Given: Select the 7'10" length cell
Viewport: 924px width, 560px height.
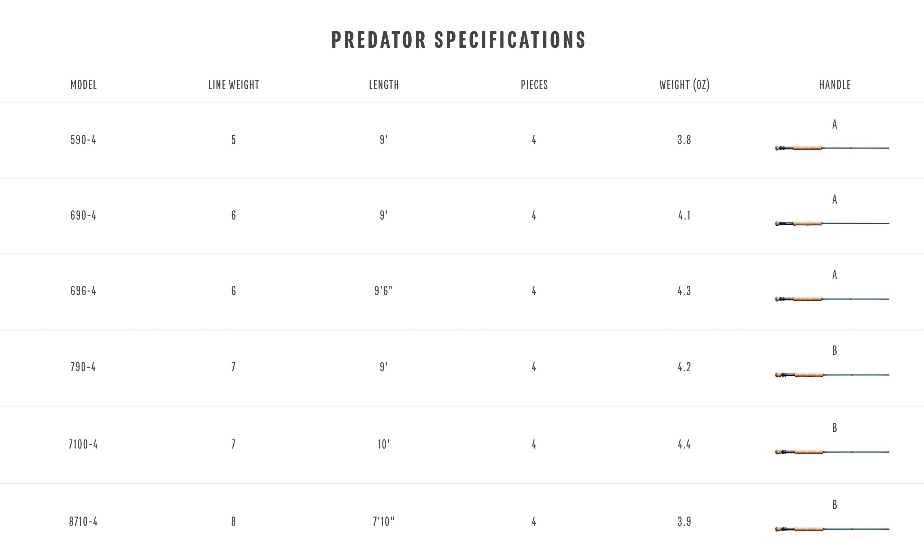Looking at the screenshot, I should tap(384, 522).
